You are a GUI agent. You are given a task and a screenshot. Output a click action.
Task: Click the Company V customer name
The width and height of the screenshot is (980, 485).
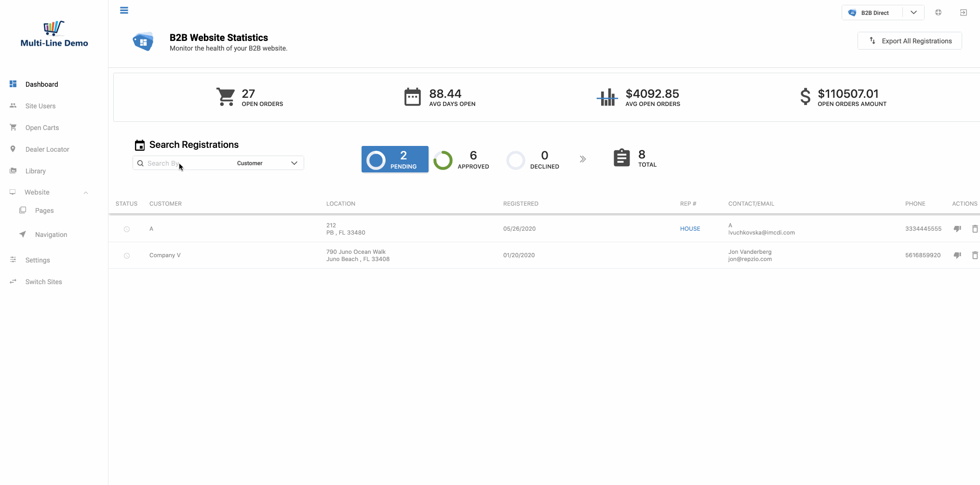[165, 255]
